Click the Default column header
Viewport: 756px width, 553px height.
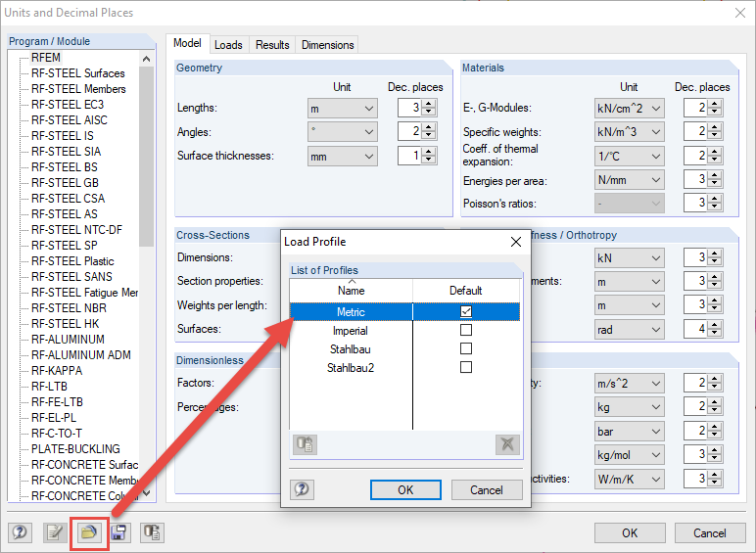coord(466,291)
